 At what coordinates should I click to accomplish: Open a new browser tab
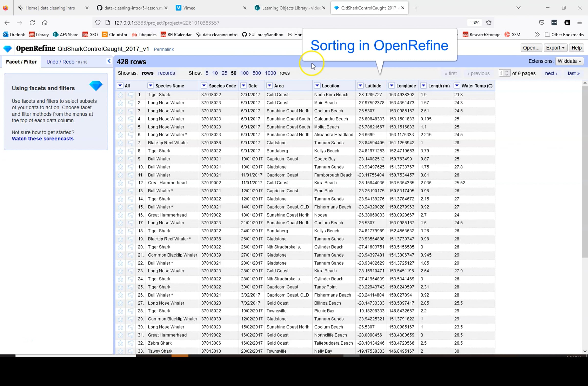coord(416,8)
